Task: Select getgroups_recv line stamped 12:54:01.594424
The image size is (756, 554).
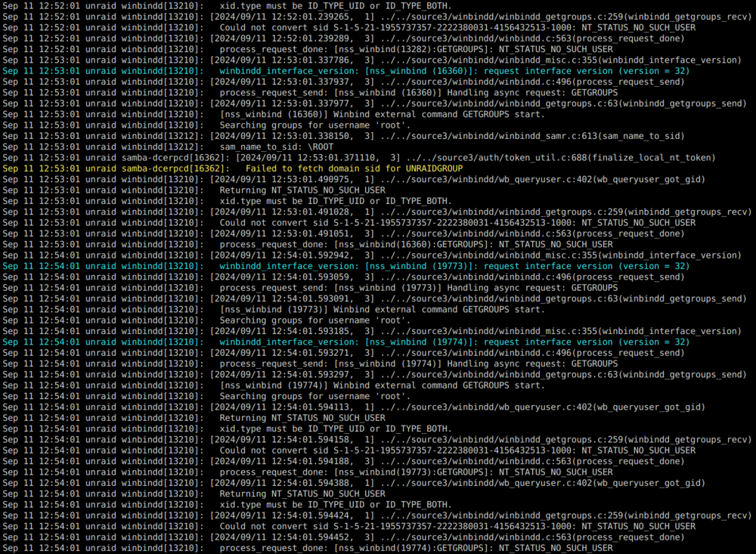Action: (x=377, y=515)
